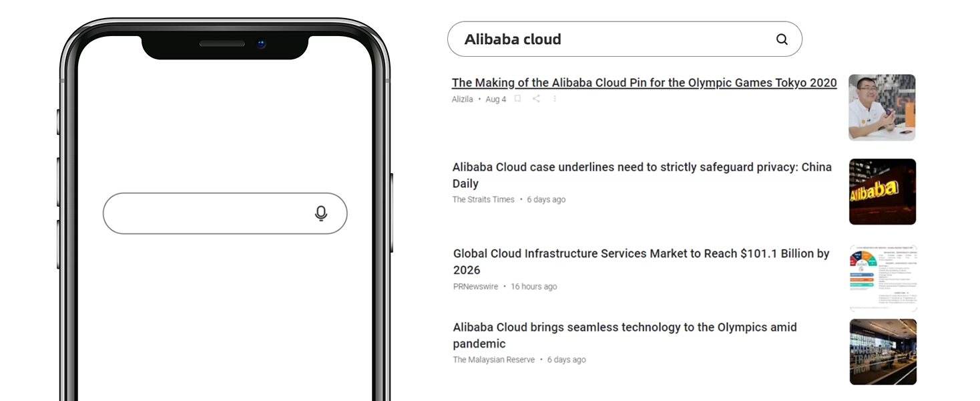Open the glowing Alibaba sign thumbnail

tap(882, 192)
